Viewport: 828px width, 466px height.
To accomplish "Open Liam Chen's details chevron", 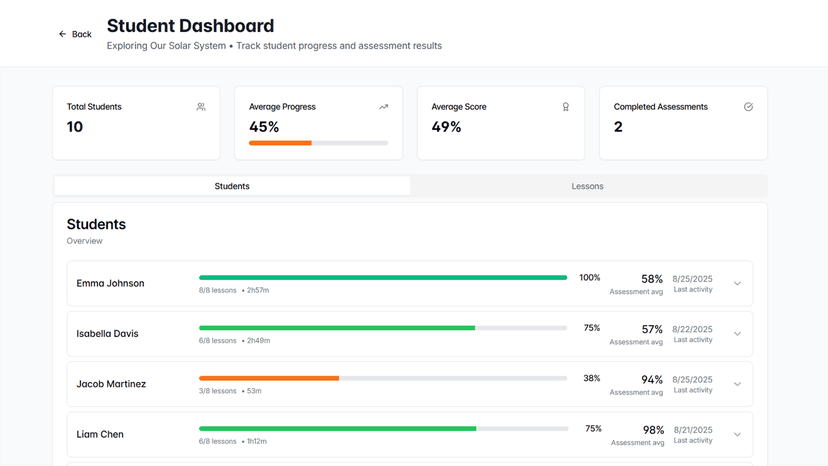I will pyautogui.click(x=737, y=434).
